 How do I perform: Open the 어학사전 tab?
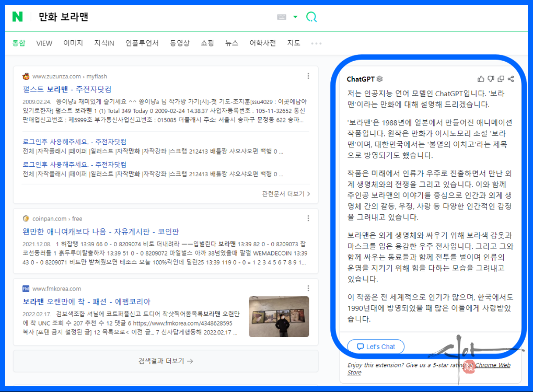click(x=262, y=43)
